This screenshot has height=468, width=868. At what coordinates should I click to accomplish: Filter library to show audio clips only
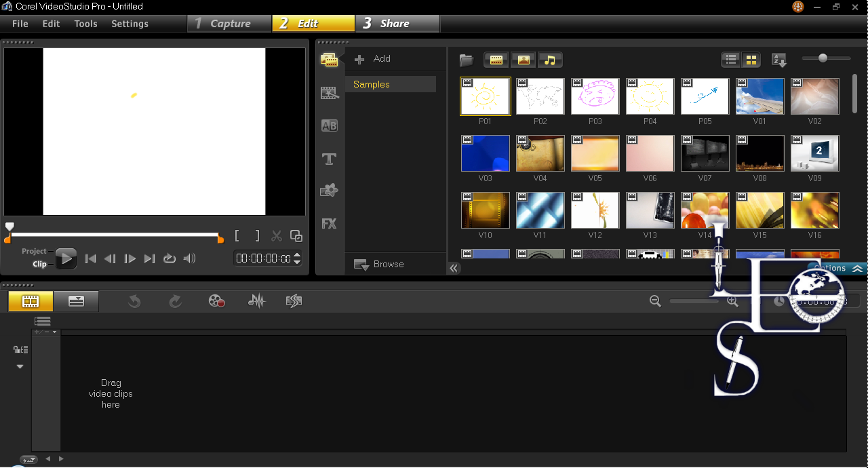(x=550, y=60)
